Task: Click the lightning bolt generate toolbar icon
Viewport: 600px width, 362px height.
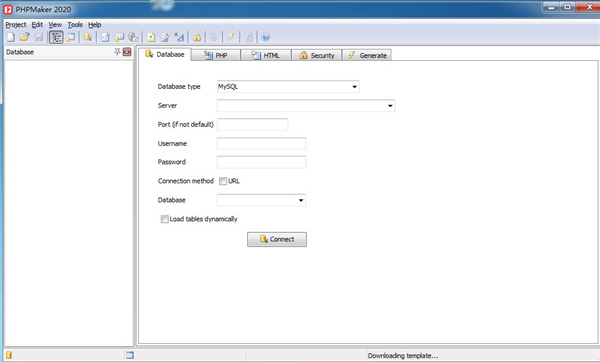Action: pos(231,37)
